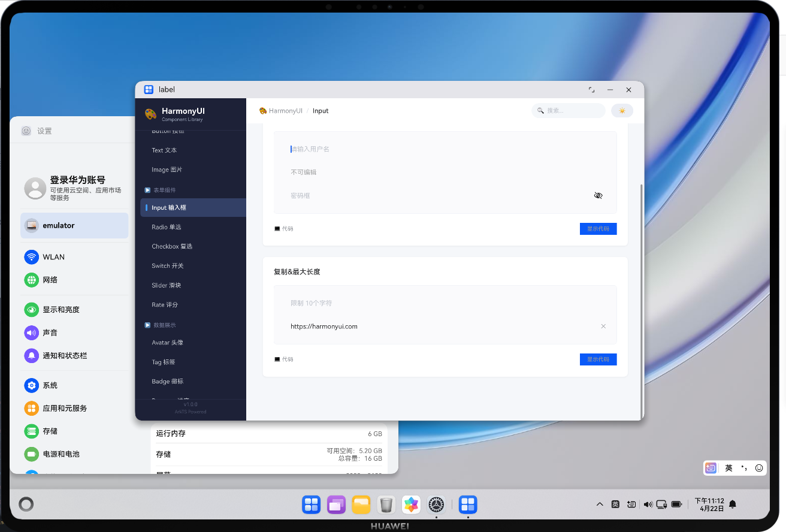
Task: Click the 存储 row showing 16 GB
Action: [268, 454]
